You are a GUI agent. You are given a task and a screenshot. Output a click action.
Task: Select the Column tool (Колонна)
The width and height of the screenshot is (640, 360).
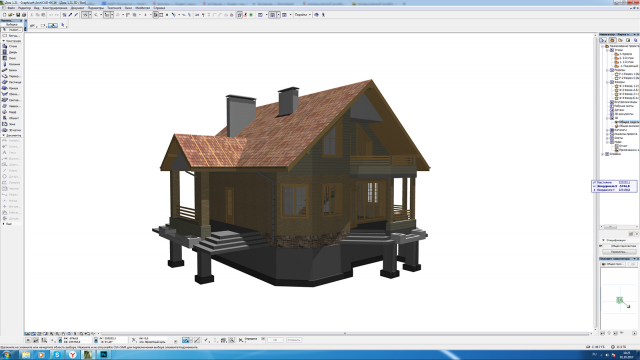click(11, 64)
